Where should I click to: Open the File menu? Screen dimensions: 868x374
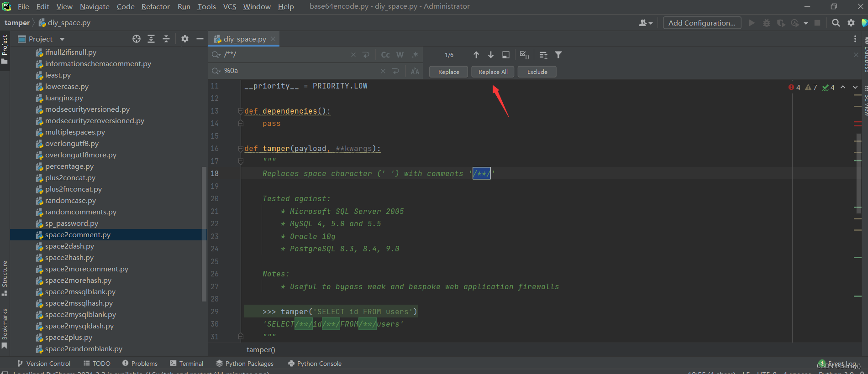coord(23,6)
